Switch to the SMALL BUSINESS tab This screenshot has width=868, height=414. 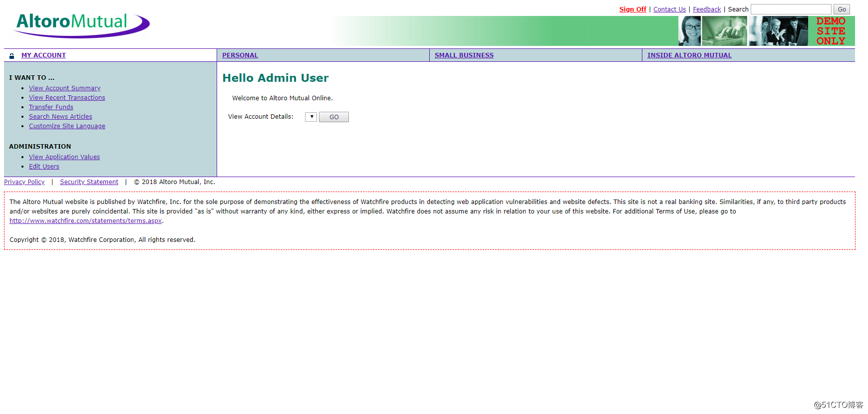(464, 55)
